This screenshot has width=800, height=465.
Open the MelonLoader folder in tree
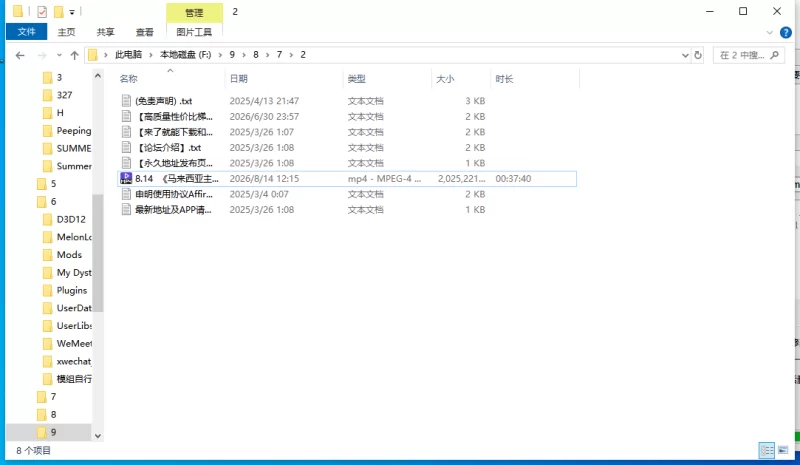(x=74, y=237)
